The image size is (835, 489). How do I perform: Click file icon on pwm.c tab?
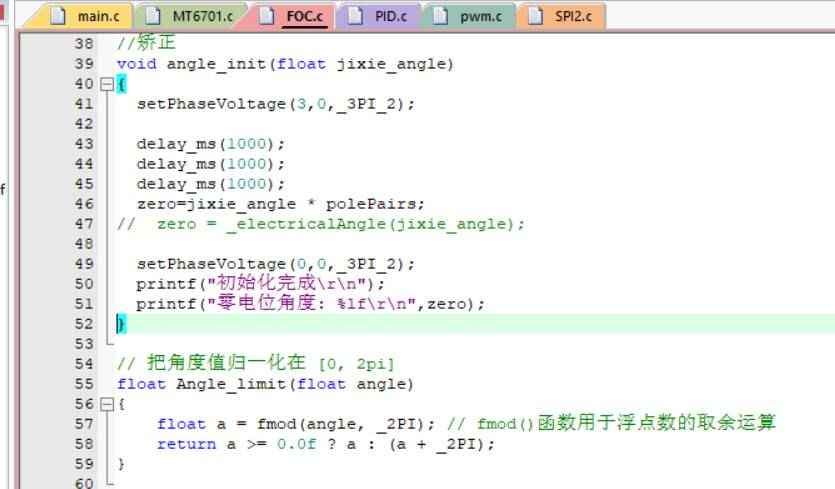(440, 16)
